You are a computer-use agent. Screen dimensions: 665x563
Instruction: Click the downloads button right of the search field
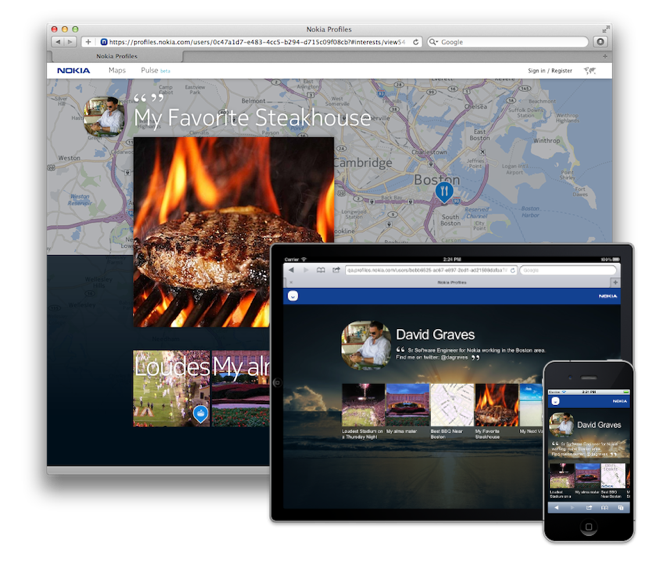pos(600,42)
